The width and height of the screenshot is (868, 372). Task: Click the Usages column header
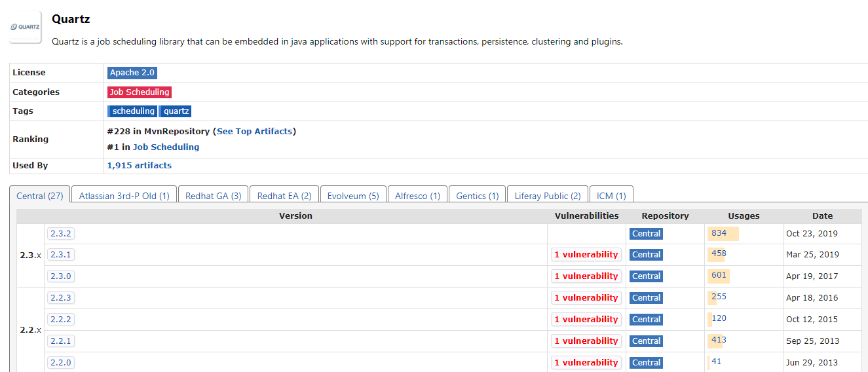tap(744, 216)
